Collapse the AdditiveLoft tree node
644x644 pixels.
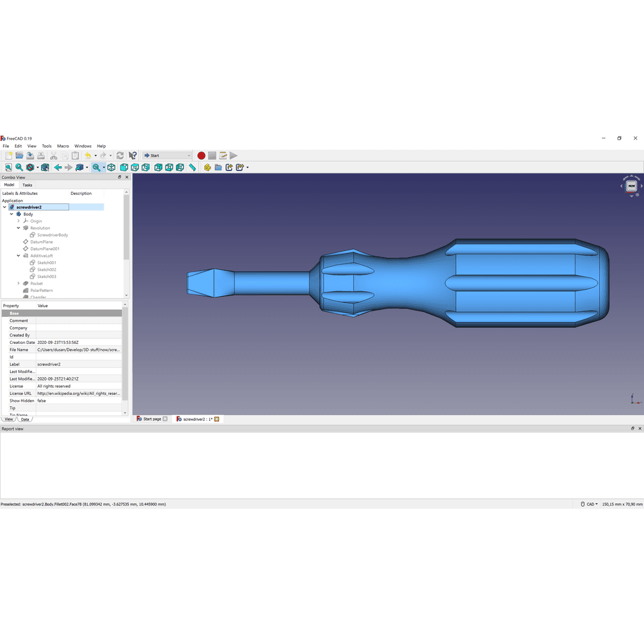(18, 256)
